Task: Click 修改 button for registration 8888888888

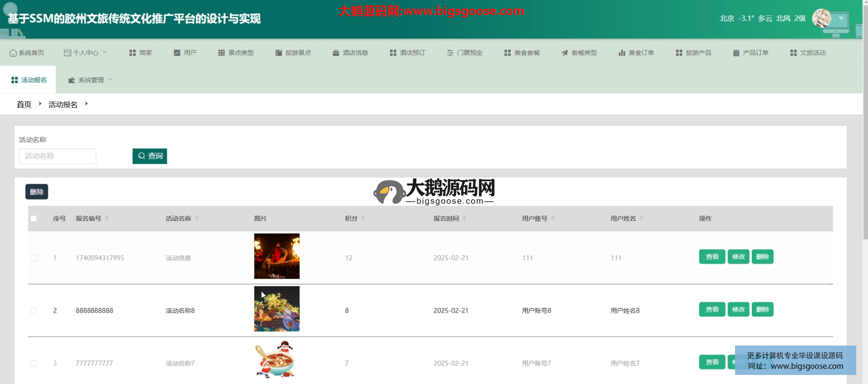Action: tap(738, 309)
